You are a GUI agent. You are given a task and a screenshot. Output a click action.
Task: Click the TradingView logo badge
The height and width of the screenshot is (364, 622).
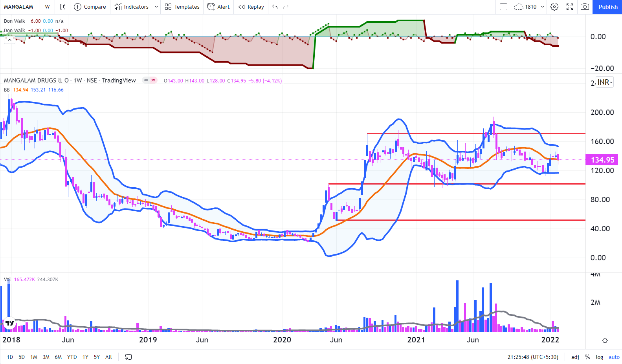[9, 323]
